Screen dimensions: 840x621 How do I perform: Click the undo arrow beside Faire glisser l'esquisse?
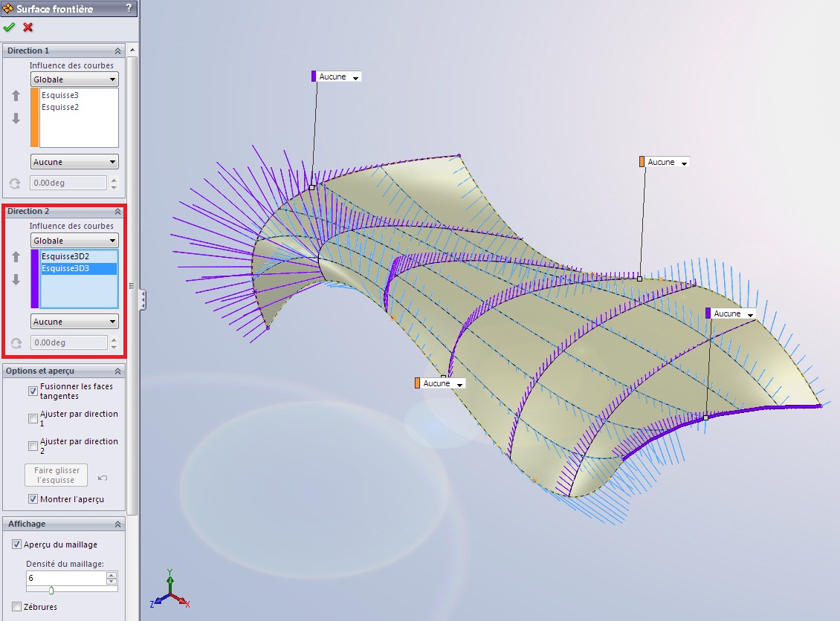[103, 478]
